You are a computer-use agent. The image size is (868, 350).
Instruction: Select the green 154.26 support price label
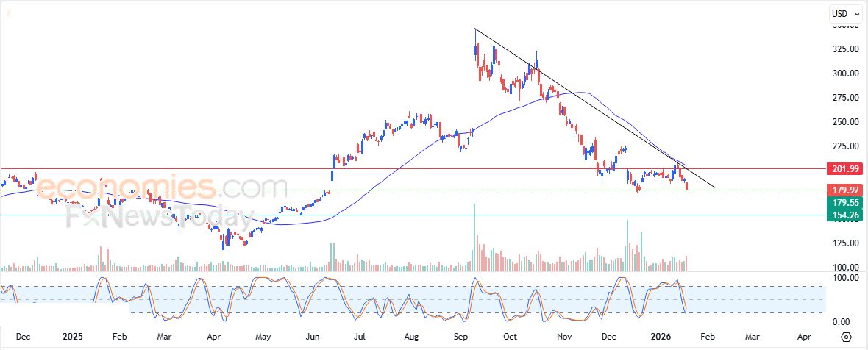point(845,215)
